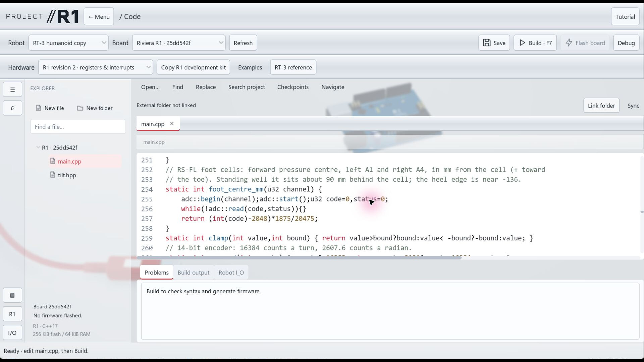Open the search magnifier sidebar icon
Viewport: 644px width, 362px height.
tap(12, 108)
